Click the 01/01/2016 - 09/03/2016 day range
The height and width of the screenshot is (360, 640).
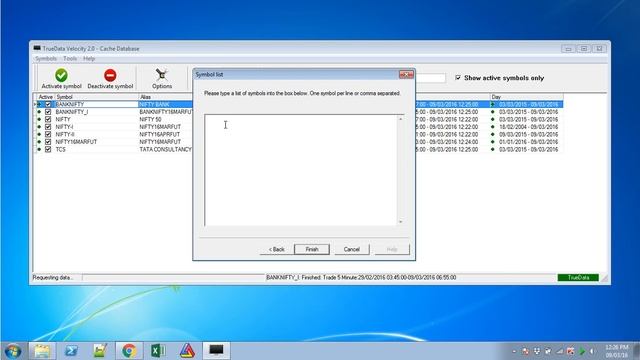click(528, 142)
